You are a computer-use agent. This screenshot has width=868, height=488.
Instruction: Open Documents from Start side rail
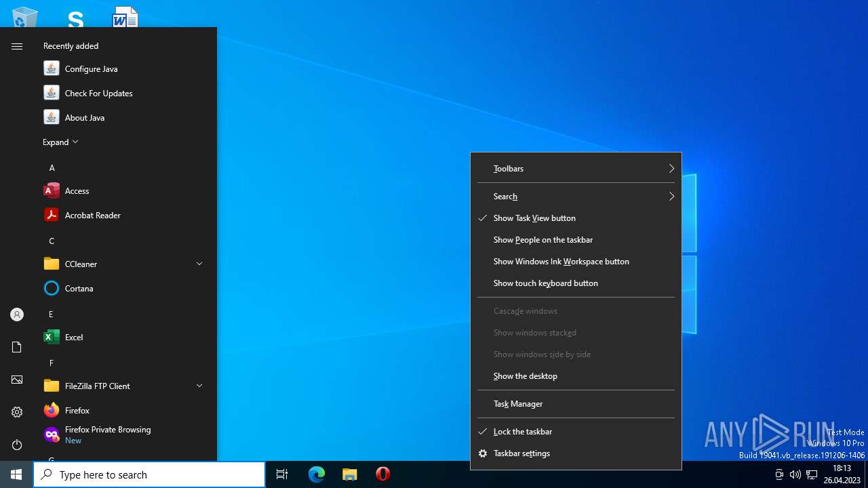(x=17, y=347)
